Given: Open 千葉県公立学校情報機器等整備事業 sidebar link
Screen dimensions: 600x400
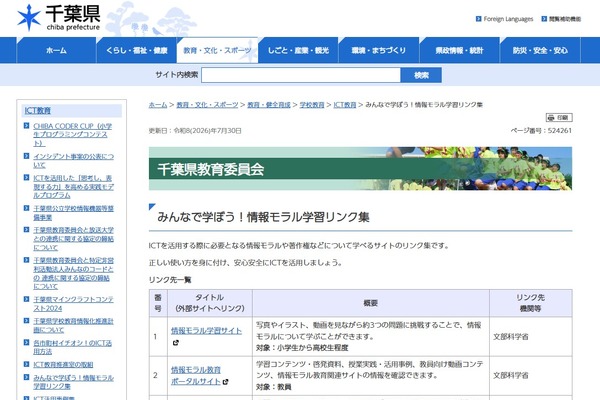Looking at the screenshot, I should pyautogui.click(x=73, y=213).
